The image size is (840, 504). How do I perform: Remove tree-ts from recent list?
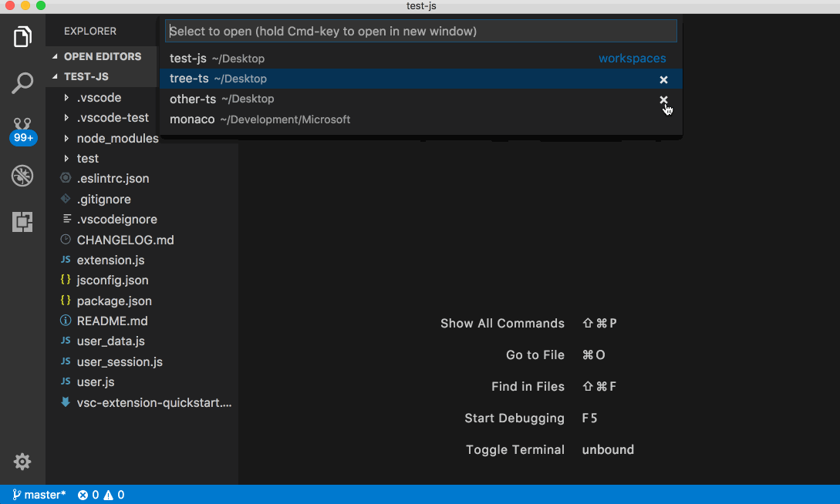(x=663, y=79)
